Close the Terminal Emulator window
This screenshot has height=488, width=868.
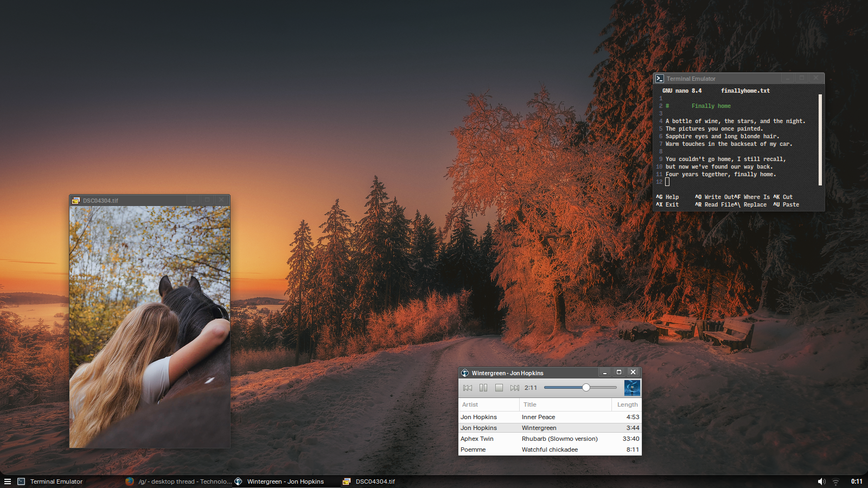(816, 78)
